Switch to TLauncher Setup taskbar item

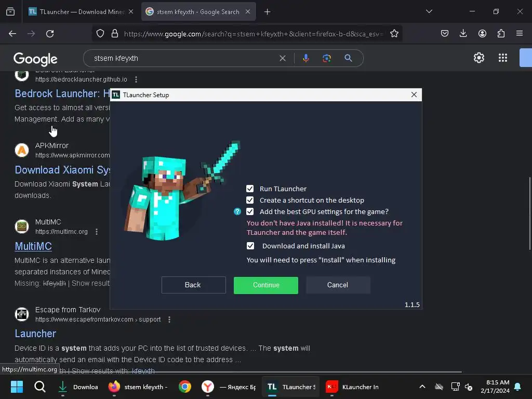point(291,387)
